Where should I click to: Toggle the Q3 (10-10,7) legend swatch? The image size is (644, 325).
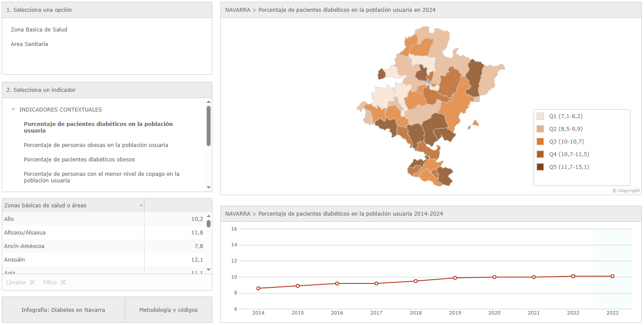540,142
